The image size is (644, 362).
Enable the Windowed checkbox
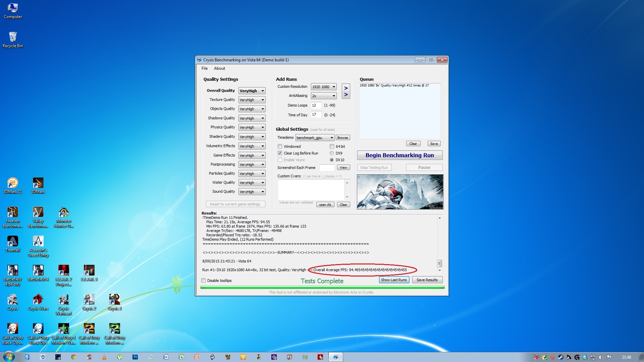tap(280, 146)
